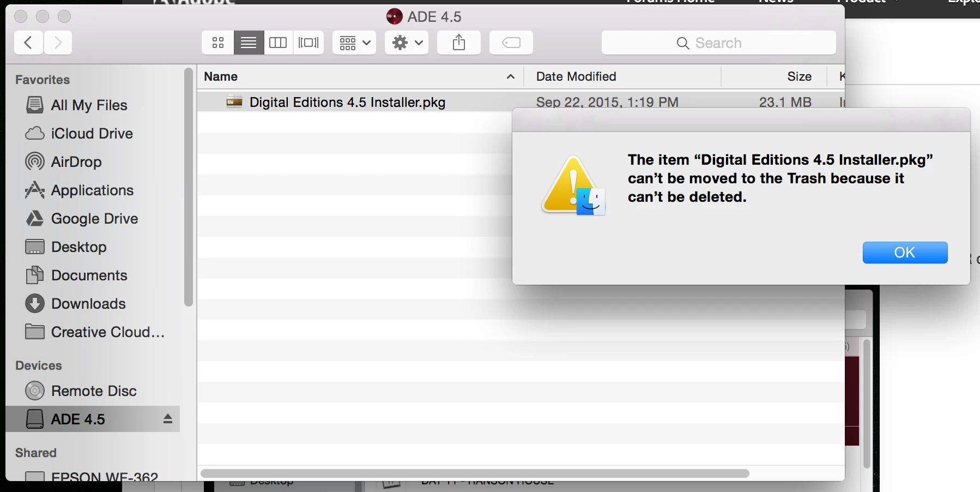This screenshot has height=492, width=980.
Task: Go forward in Finder navigation
Action: [58, 43]
